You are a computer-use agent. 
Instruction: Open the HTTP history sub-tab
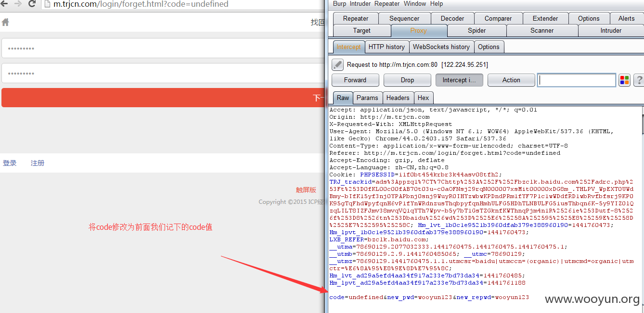point(386,47)
